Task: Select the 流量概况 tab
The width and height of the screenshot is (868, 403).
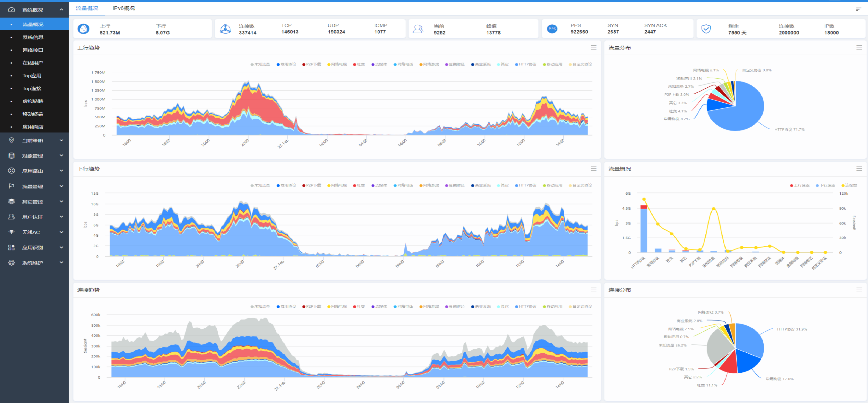Action: (87, 8)
